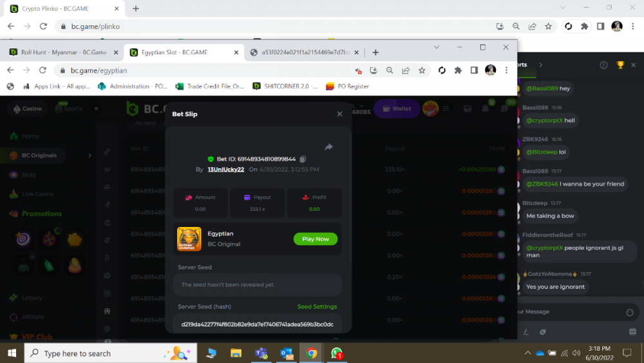This screenshot has height=363, width=644.
Task: Click the Egyptian game thumbnail
Action: 189,239
